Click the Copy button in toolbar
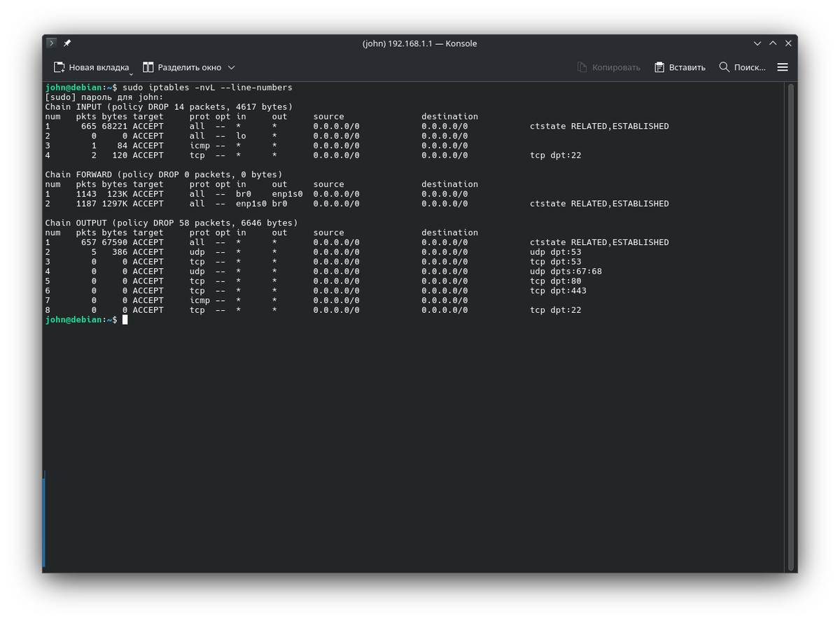The width and height of the screenshot is (840, 623). click(x=609, y=67)
